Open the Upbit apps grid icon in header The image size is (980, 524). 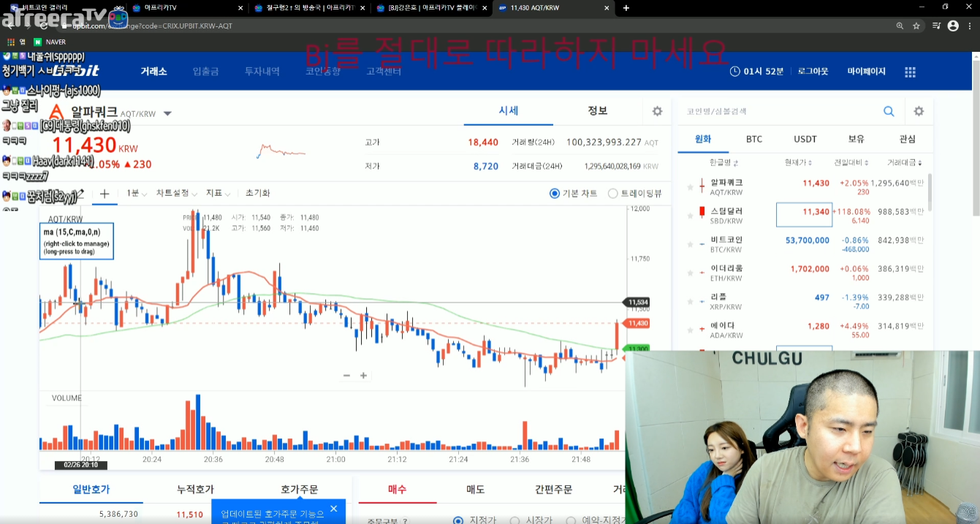910,72
